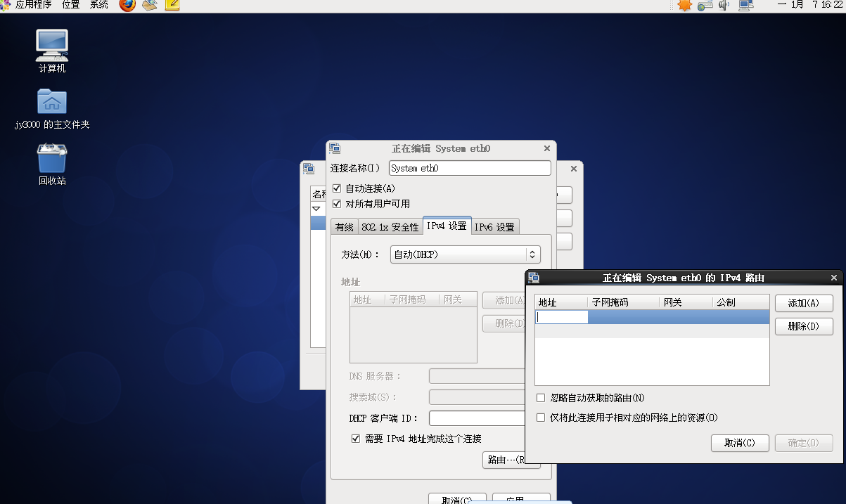This screenshot has width=846, height=504.
Task: Click window icon of background connections window
Action: point(308,169)
